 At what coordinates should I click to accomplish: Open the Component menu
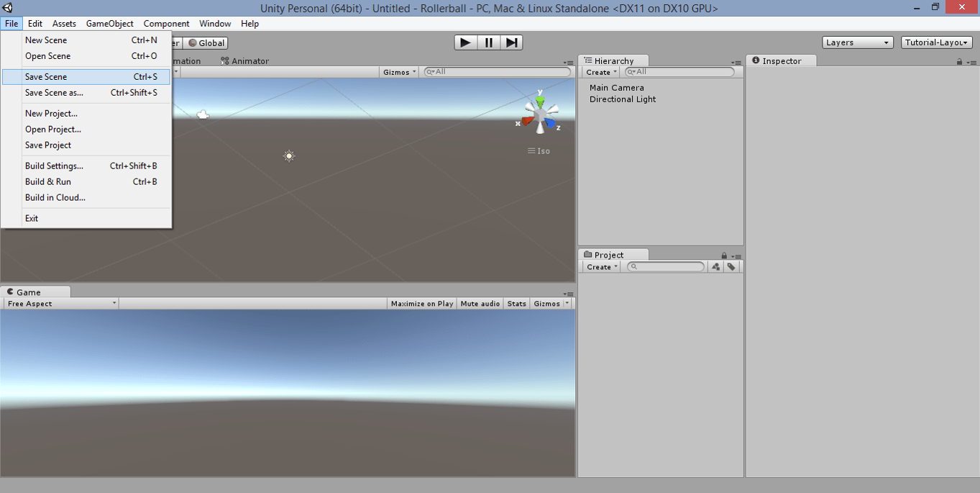click(x=167, y=24)
